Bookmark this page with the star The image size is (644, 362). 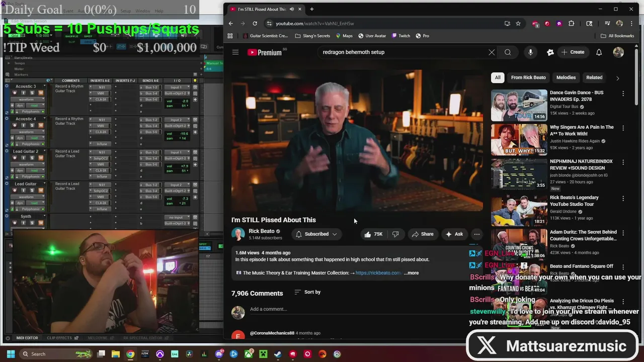(x=518, y=24)
